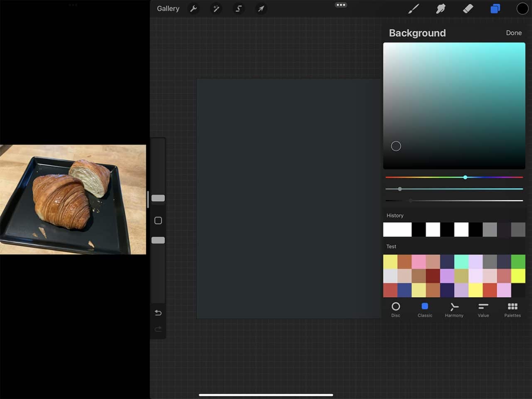
Task: Tap Done to confirm the background color
Action: [514, 33]
